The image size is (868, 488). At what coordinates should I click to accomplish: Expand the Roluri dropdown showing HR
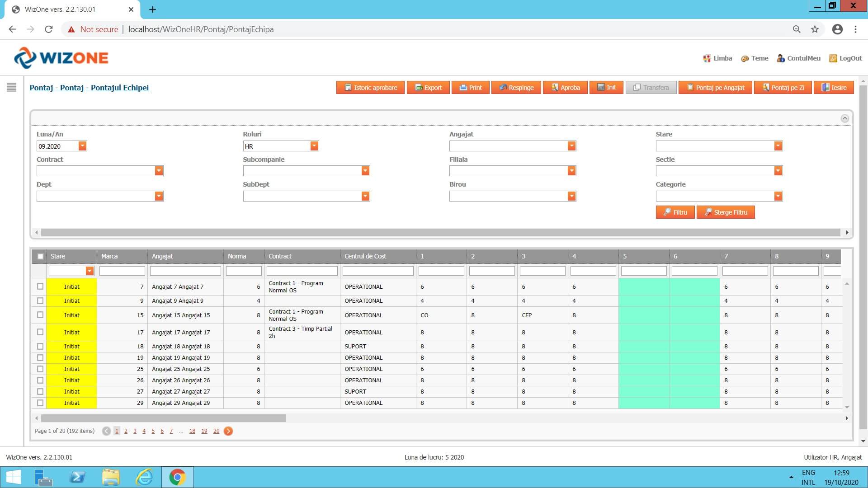click(314, 146)
